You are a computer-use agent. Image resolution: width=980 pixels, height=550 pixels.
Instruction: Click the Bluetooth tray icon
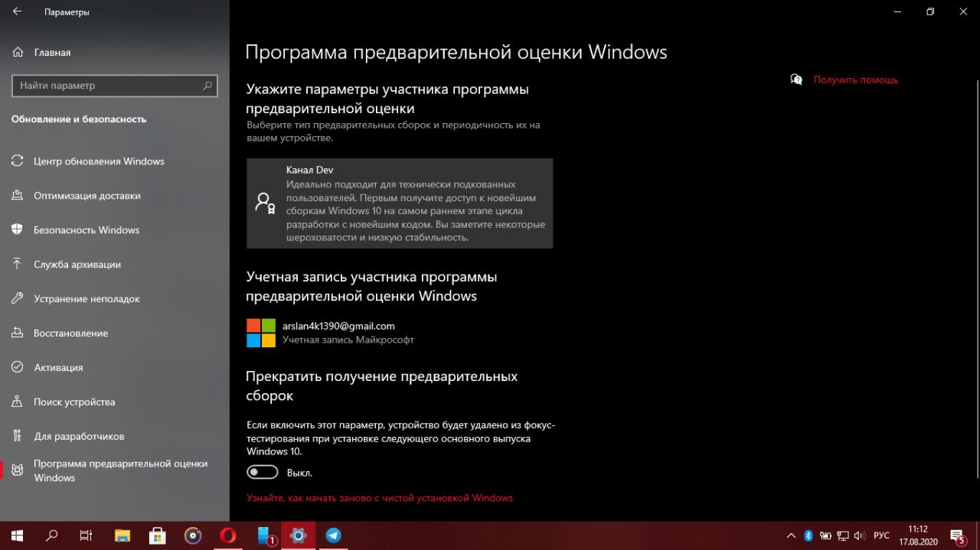pyautogui.click(x=808, y=535)
